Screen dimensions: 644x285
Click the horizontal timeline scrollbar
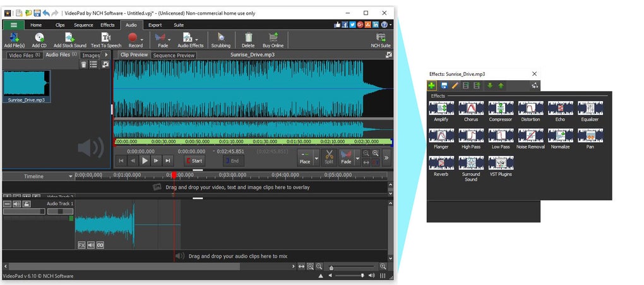(x=124, y=267)
